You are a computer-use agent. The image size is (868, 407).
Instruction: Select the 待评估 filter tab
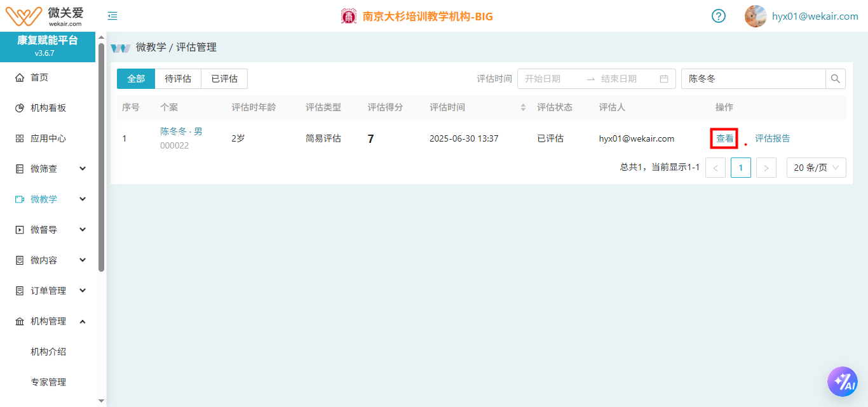tap(178, 79)
